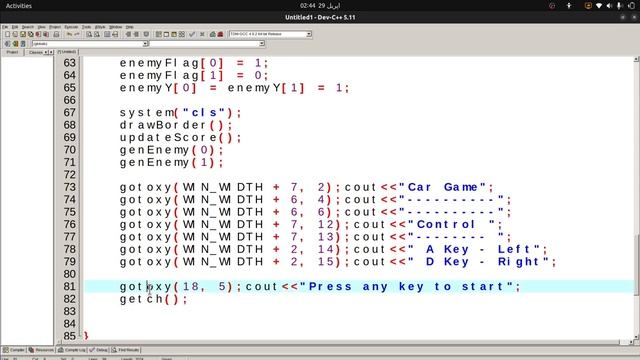Click the Unindent toolbar icon
Screen dimensions: 640x360
click(x=136, y=34)
